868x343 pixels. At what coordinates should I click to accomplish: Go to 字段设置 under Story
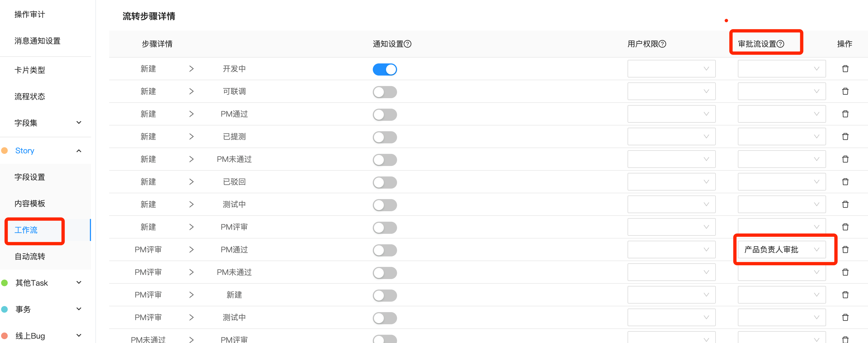[30, 177]
